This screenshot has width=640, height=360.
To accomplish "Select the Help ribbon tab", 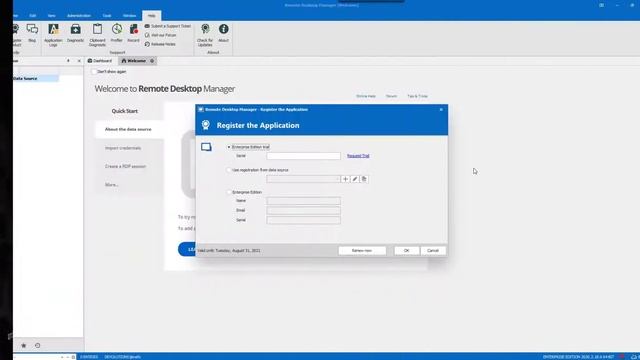I will pyautogui.click(x=151, y=16).
